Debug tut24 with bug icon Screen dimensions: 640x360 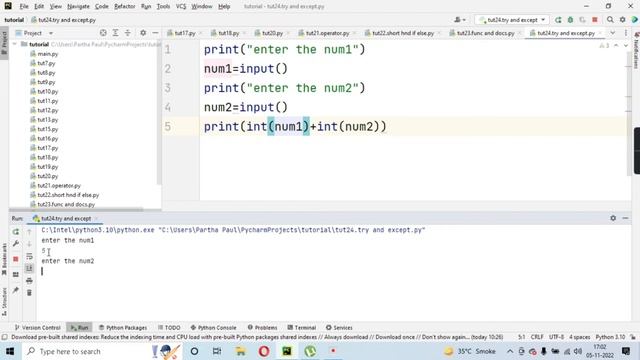[x=570, y=20]
